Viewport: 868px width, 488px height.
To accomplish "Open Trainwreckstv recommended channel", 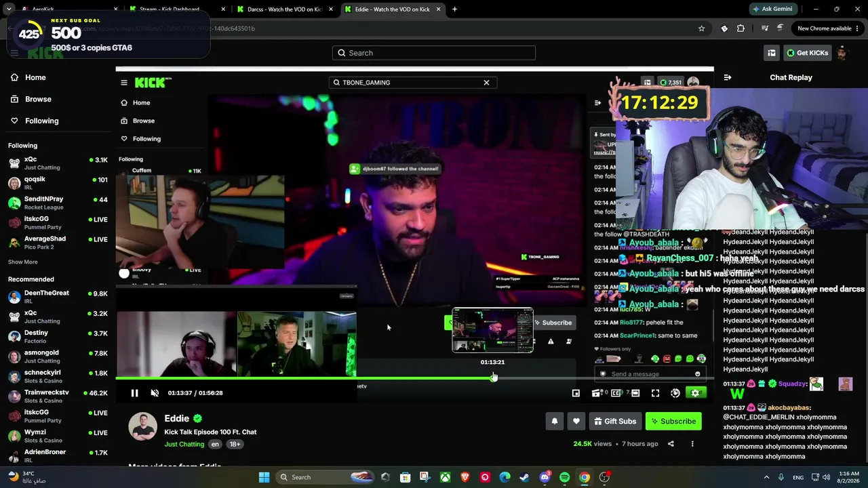I will pos(58,396).
